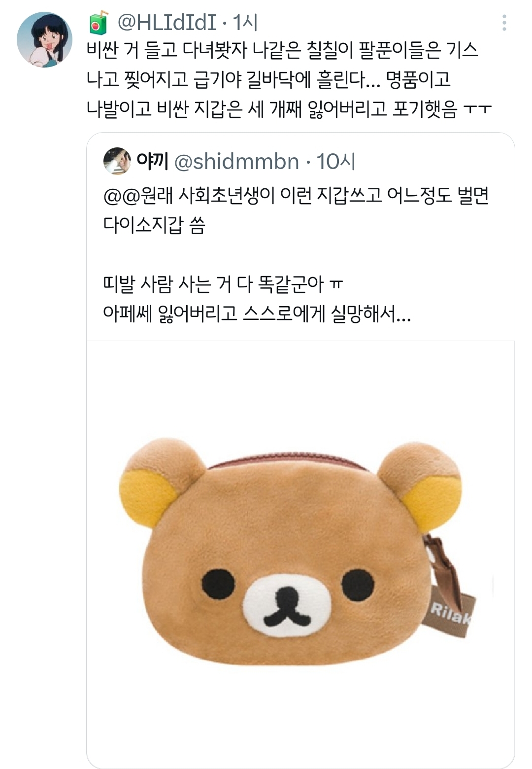Click the "1시" post timestamp

pyautogui.click(x=245, y=23)
